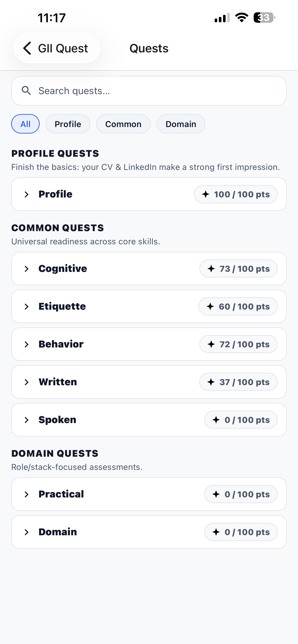
Task: Tap the sparkle icon on Cognitive points
Action: click(211, 269)
